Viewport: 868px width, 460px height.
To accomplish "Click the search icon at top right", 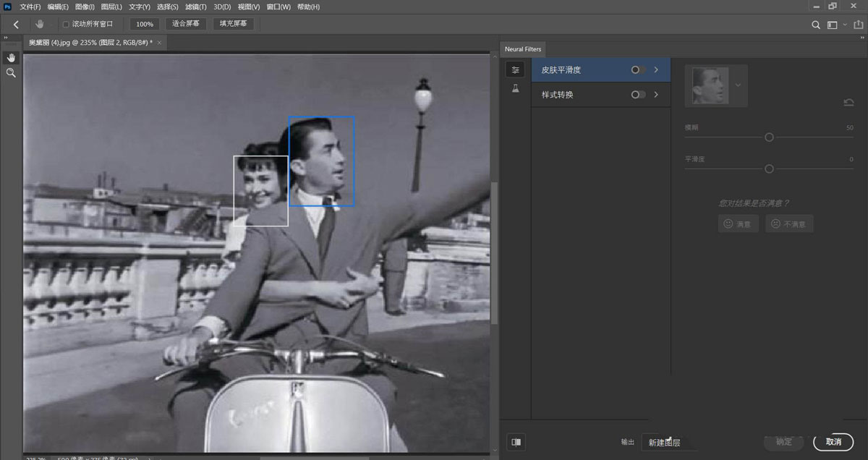I will coord(816,25).
